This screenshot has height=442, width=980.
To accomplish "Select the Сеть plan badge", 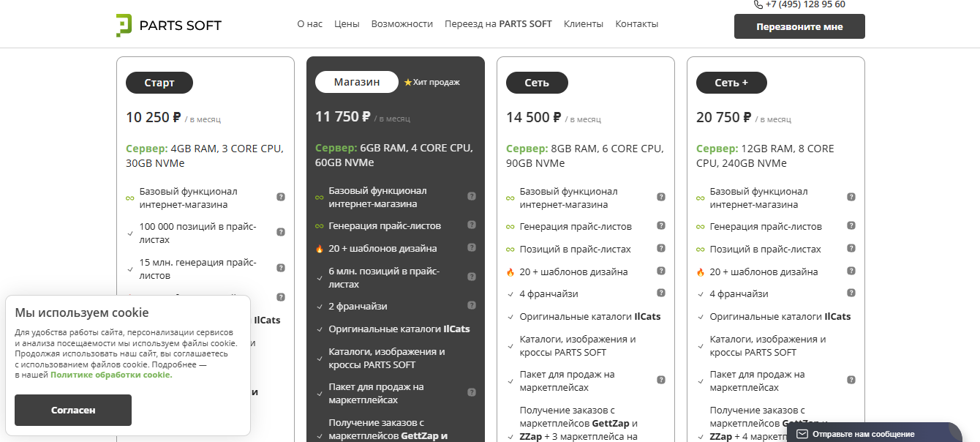I will click(x=537, y=83).
